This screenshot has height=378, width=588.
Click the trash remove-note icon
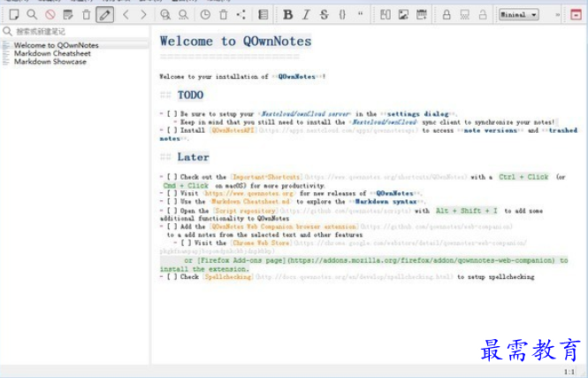[86, 15]
